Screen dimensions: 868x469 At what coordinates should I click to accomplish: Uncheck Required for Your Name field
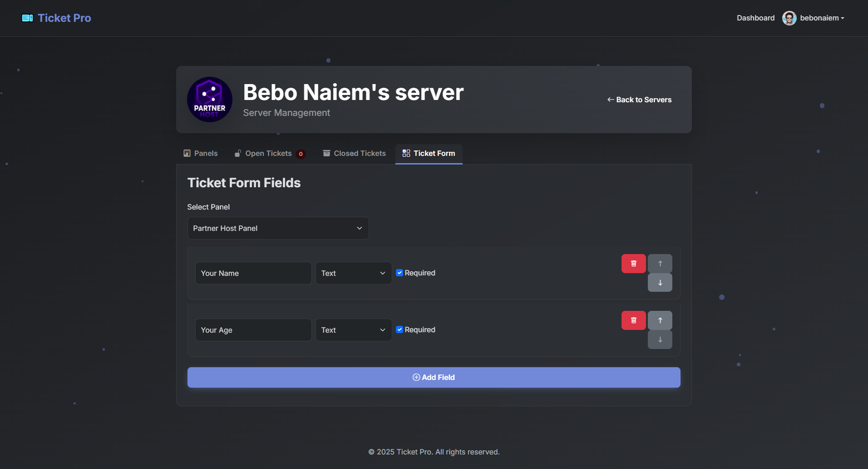coord(399,273)
